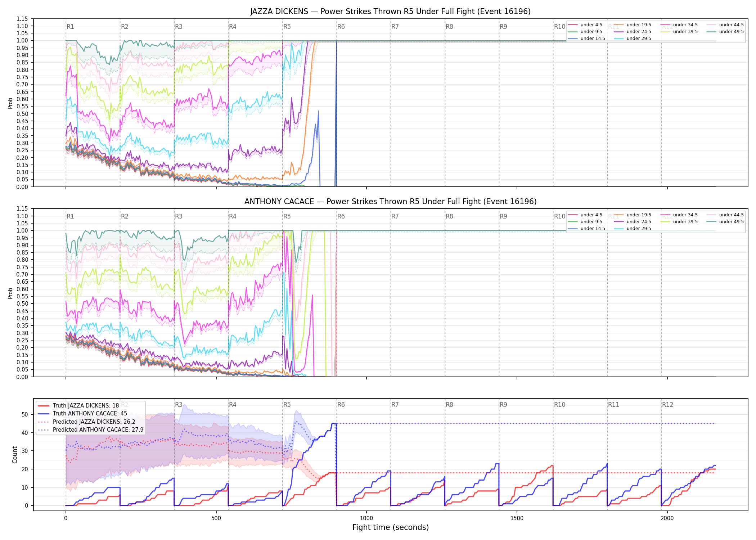This screenshot has height=540, width=756.
Task: Click 'under 24.5' legend entry in middle chart
Action: point(633,222)
